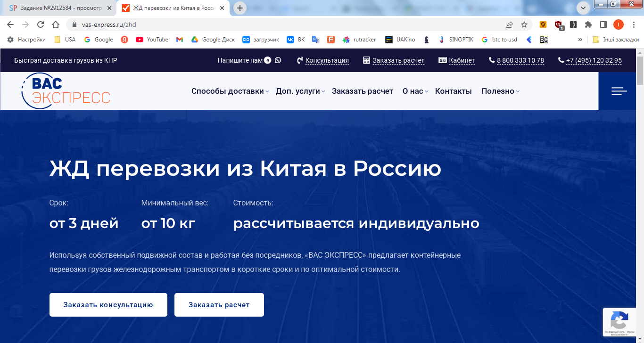Click the white Заказать расчет button
This screenshot has height=343, width=644.
pyautogui.click(x=219, y=305)
